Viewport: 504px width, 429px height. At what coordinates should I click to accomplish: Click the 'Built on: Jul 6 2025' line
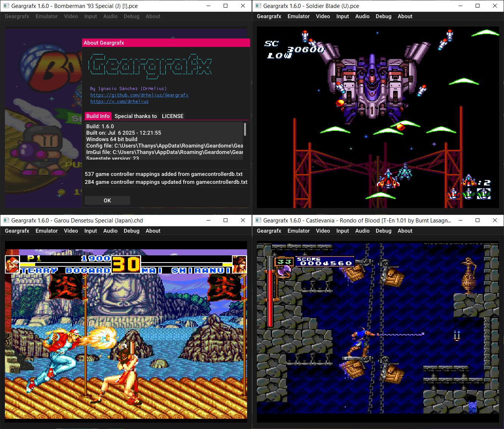tap(124, 133)
